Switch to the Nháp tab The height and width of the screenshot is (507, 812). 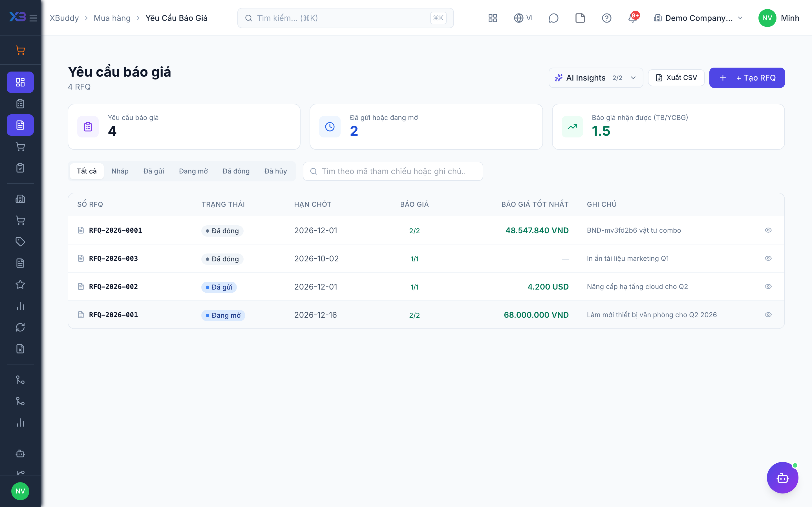(120, 171)
